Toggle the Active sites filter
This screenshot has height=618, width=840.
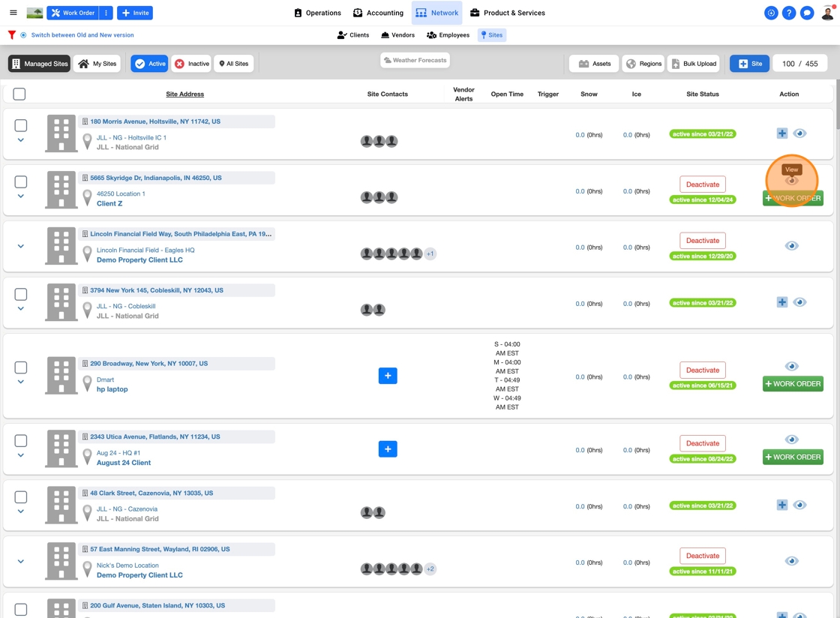[149, 64]
